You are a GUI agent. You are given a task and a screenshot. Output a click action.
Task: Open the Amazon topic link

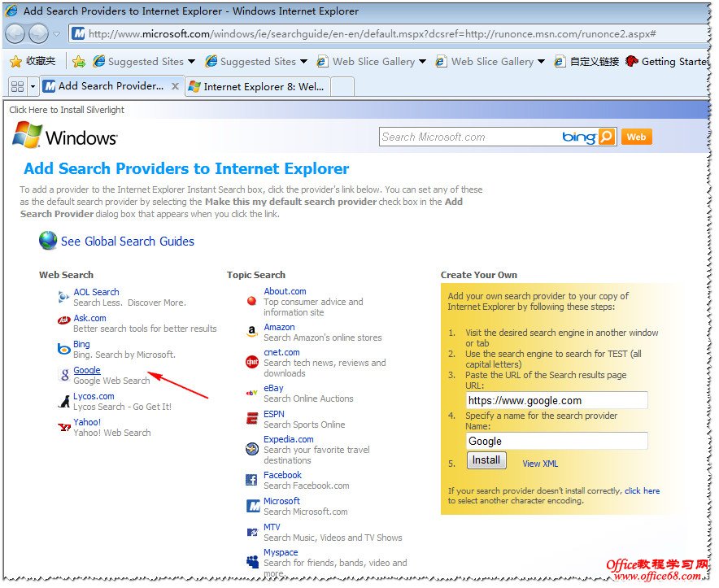(x=279, y=327)
